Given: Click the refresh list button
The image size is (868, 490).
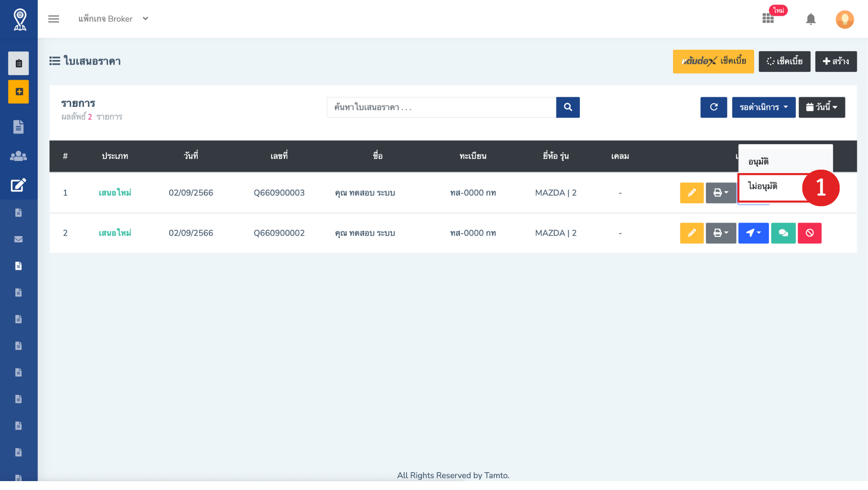Looking at the screenshot, I should [714, 107].
